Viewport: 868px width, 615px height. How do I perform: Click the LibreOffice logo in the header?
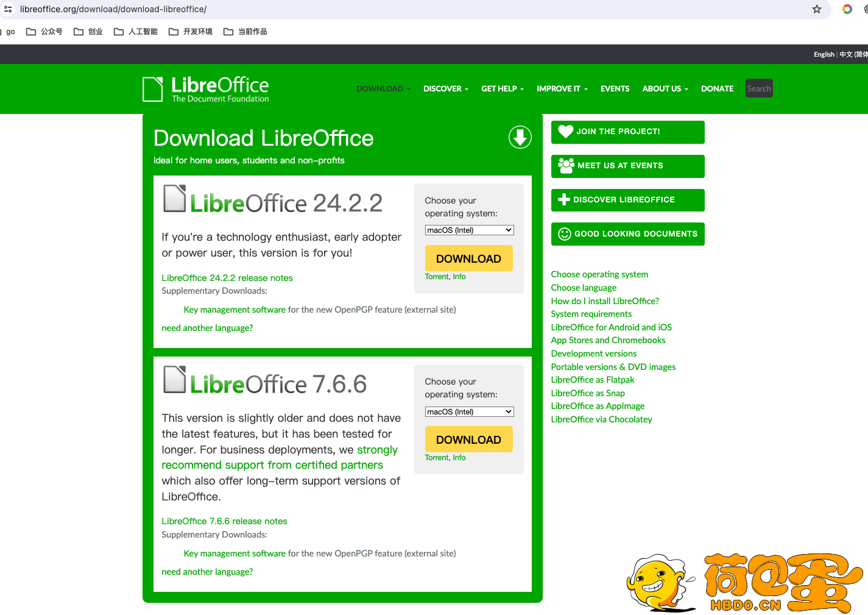(x=206, y=89)
